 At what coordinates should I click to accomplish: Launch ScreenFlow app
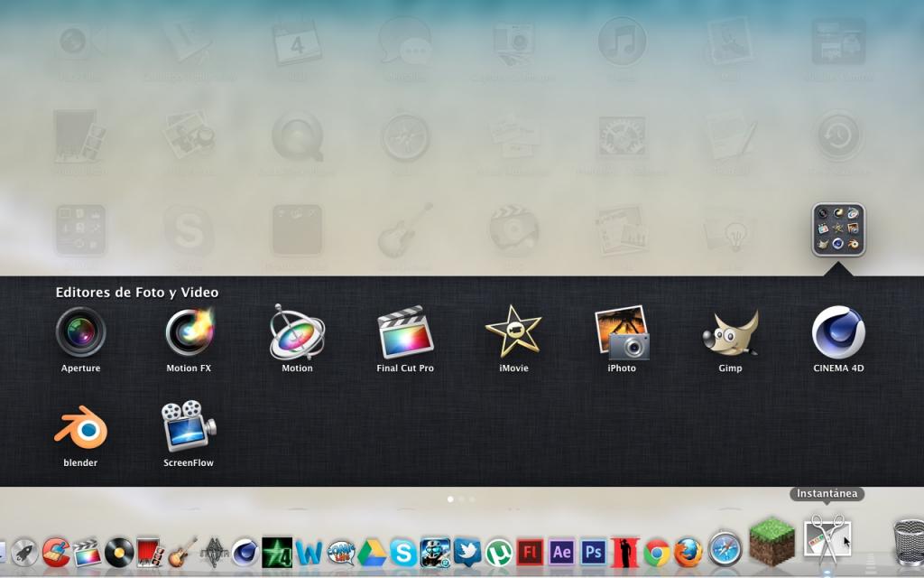189,426
